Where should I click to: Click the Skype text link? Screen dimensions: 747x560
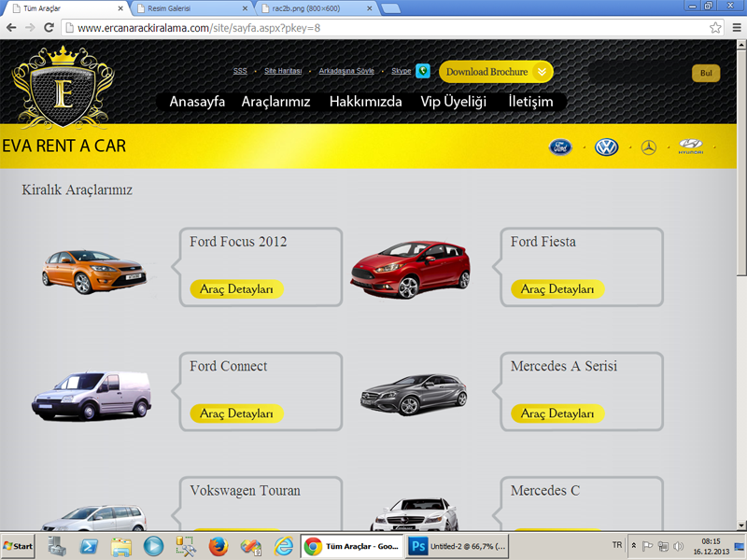[x=402, y=71]
